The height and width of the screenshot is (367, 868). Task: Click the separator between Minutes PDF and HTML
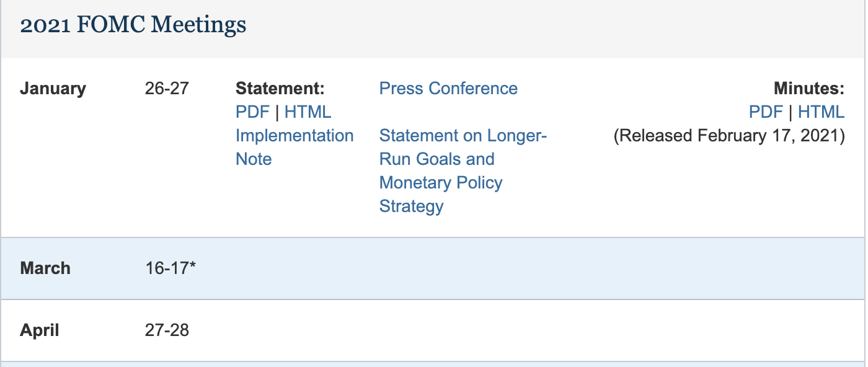pos(790,112)
